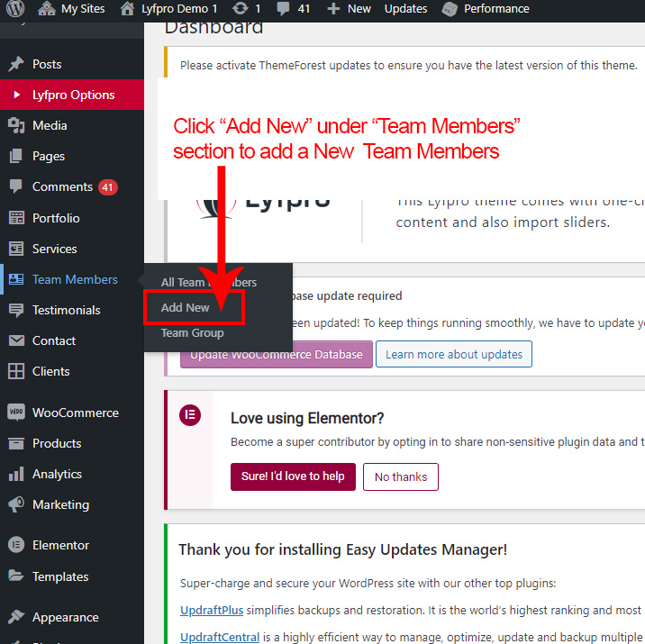Click the Analytics bar chart icon
Viewport: 645px width, 644px height.
(x=16, y=474)
